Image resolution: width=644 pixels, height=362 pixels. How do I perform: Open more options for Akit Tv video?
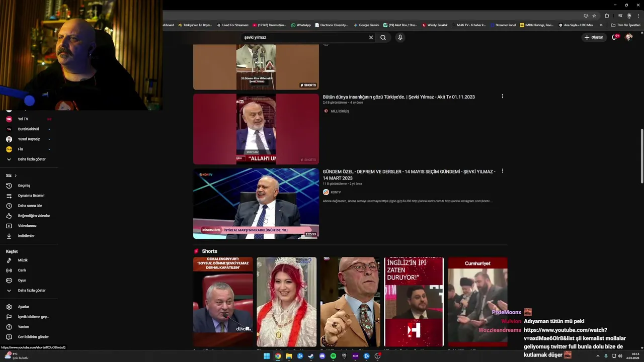[x=502, y=97]
